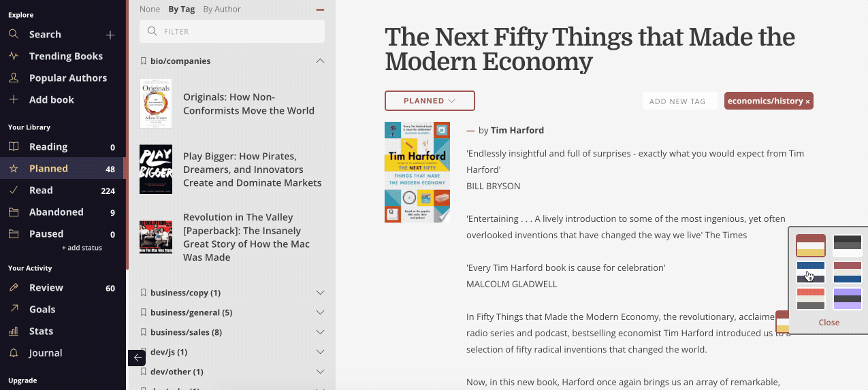The image size is (868, 390).
Task: Open the PLANNED status dropdown
Action: point(430,101)
